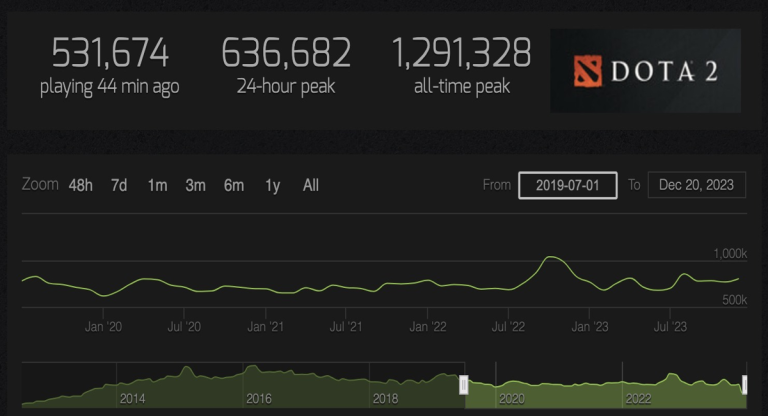Set chart zoom to 3m
Screen dimensions: 768x416
click(x=195, y=185)
